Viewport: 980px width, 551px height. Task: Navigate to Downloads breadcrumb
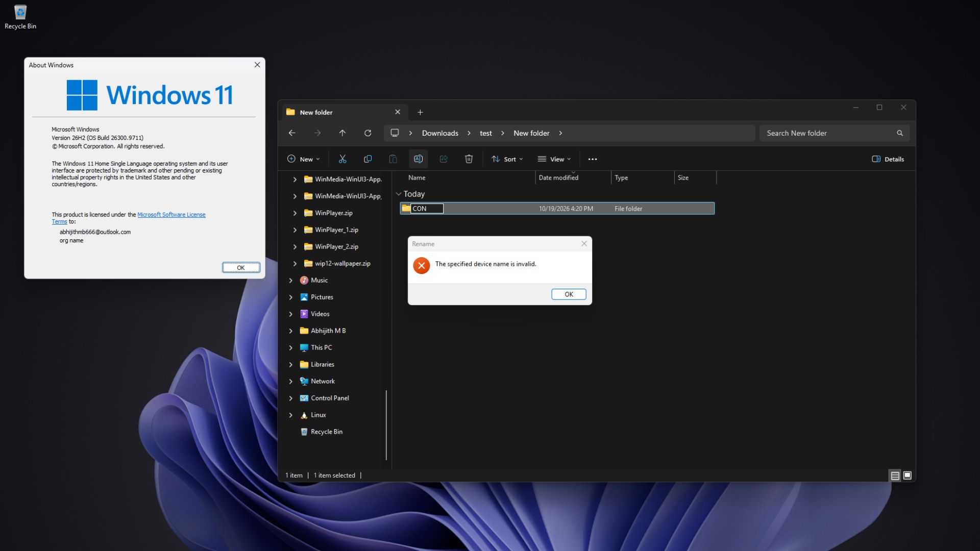click(x=440, y=133)
